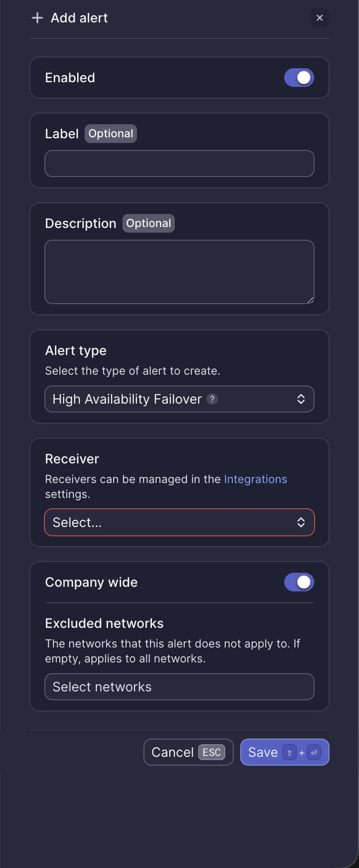Click the plus icon beside Add alert title
The width and height of the screenshot is (359, 868).
click(x=36, y=18)
